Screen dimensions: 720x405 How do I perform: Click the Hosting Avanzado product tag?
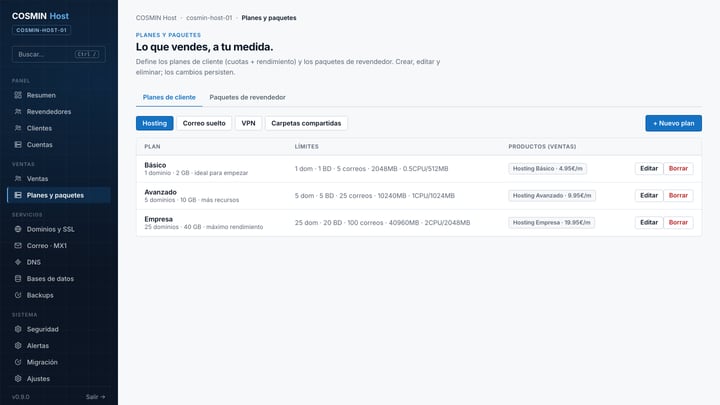click(552, 196)
